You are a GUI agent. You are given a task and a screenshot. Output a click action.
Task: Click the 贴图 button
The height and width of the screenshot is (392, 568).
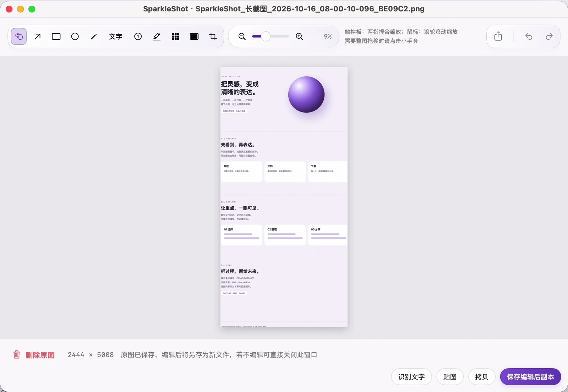(x=450, y=377)
